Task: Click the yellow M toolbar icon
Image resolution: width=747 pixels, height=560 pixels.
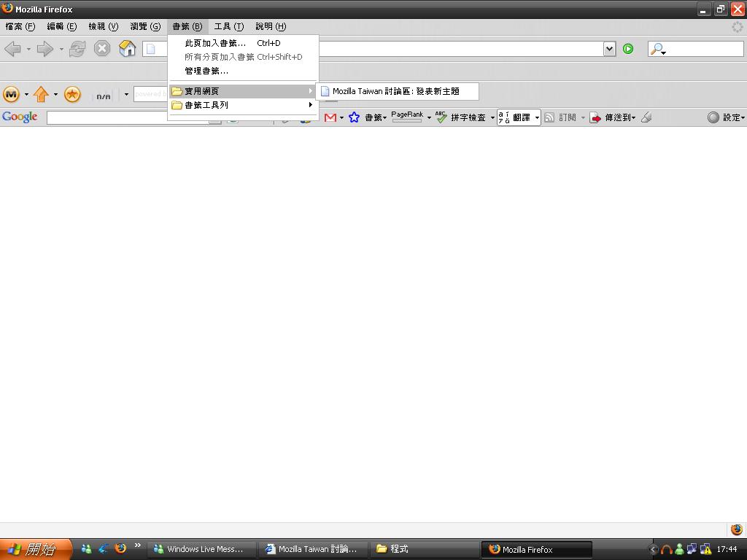Action: click(x=11, y=94)
